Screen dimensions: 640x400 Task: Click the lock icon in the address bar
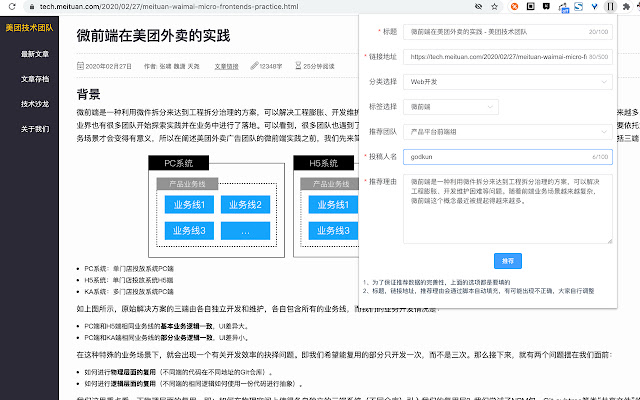(x=31, y=7)
